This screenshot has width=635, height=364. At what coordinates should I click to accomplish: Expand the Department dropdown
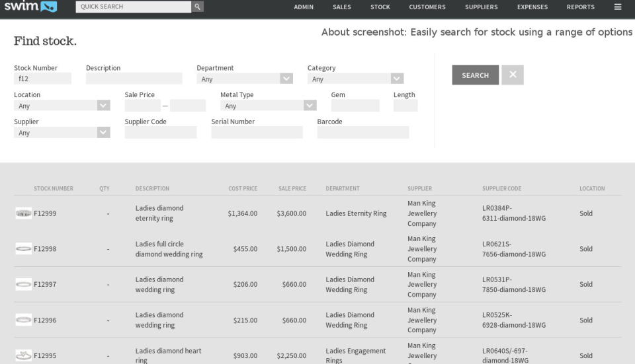[245, 79]
